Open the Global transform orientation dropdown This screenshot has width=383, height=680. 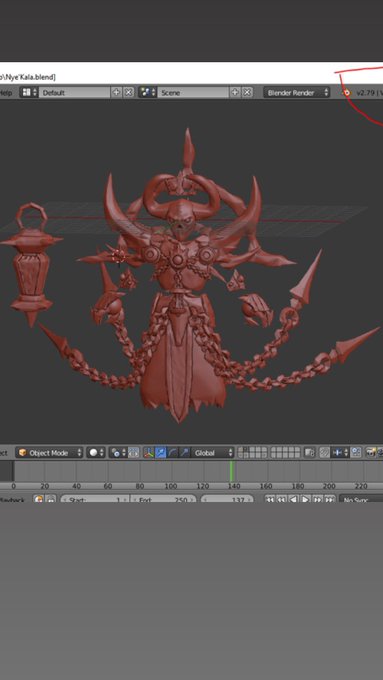[x=212, y=453]
